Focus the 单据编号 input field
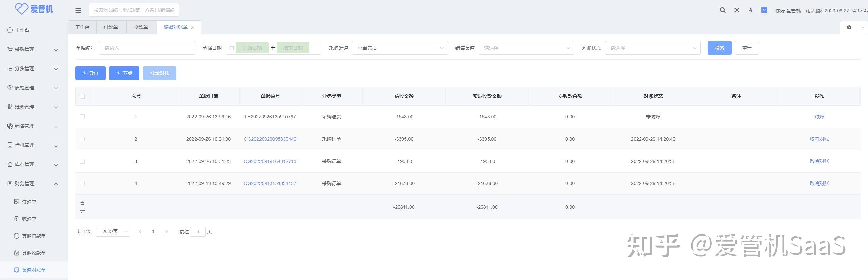Viewport: 868px width, 280px height. coord(147,48)
